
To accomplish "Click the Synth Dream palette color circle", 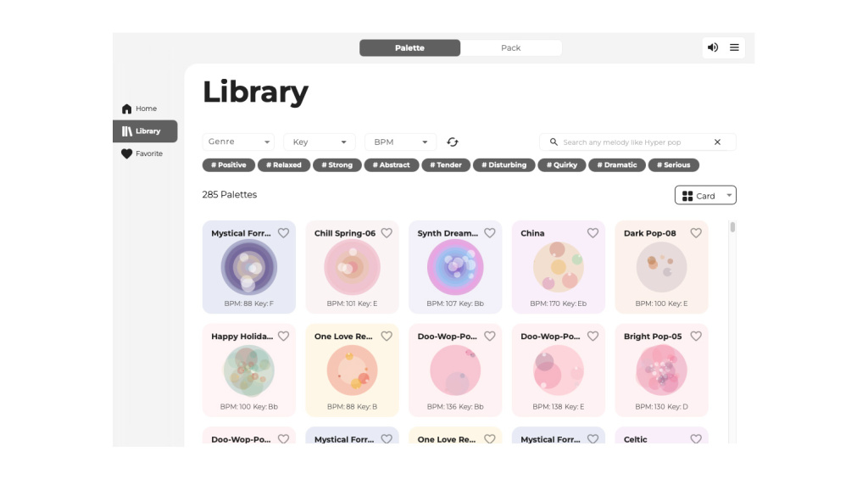I will 455,267.
